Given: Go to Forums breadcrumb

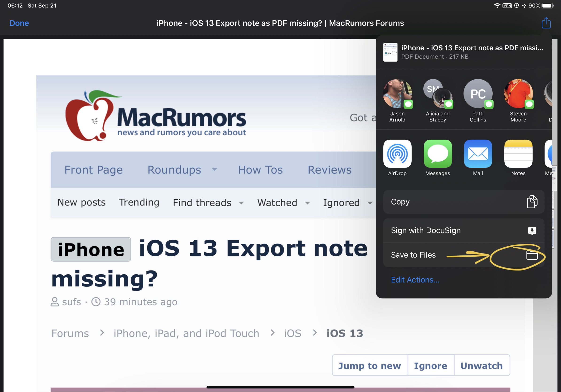Looking at the screenshot, I should point(70,333).
